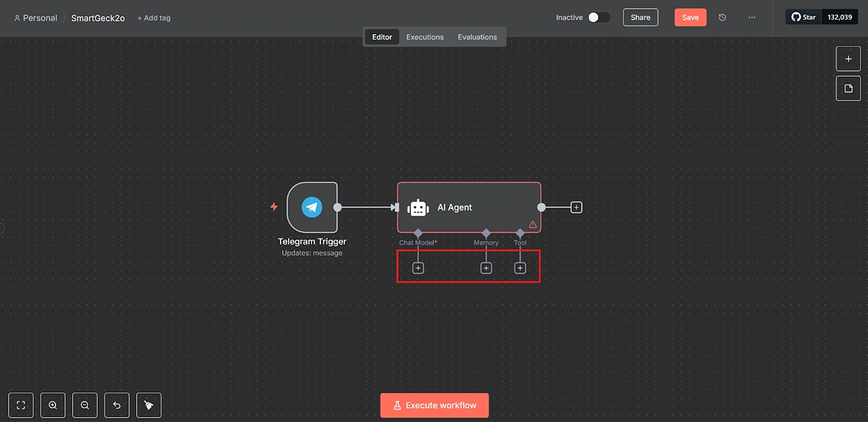Screen dimensions: 868x422
Task: Star the n8n repository on GitHub
Action: click(x=803, y=16)
